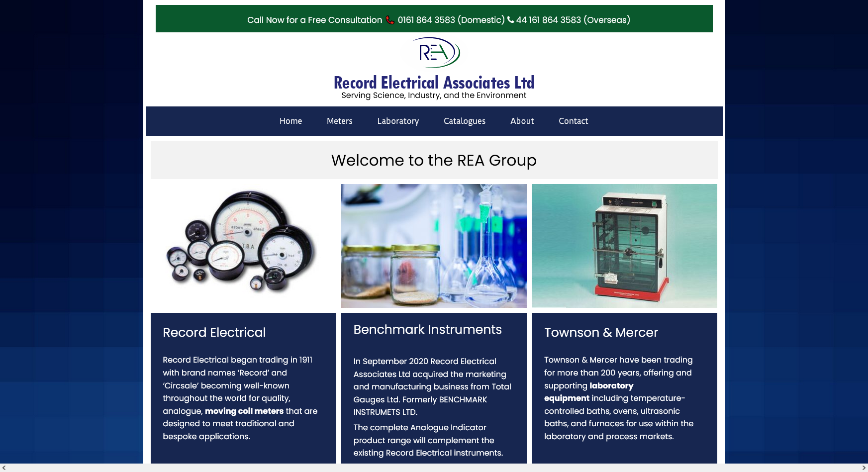Click the Townson & Mercer equipment image
Viewport: 868px width, 472px height.
624,246
